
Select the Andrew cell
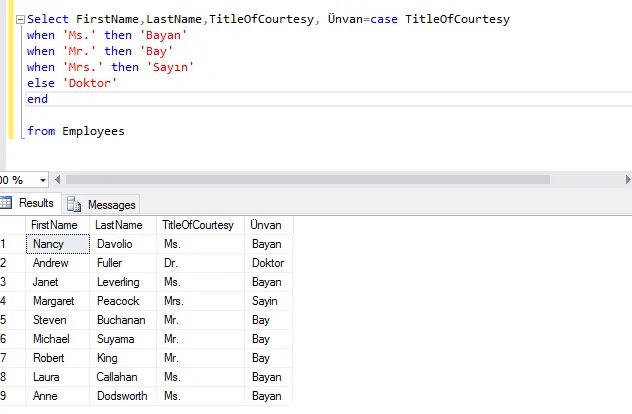point(58,263)
